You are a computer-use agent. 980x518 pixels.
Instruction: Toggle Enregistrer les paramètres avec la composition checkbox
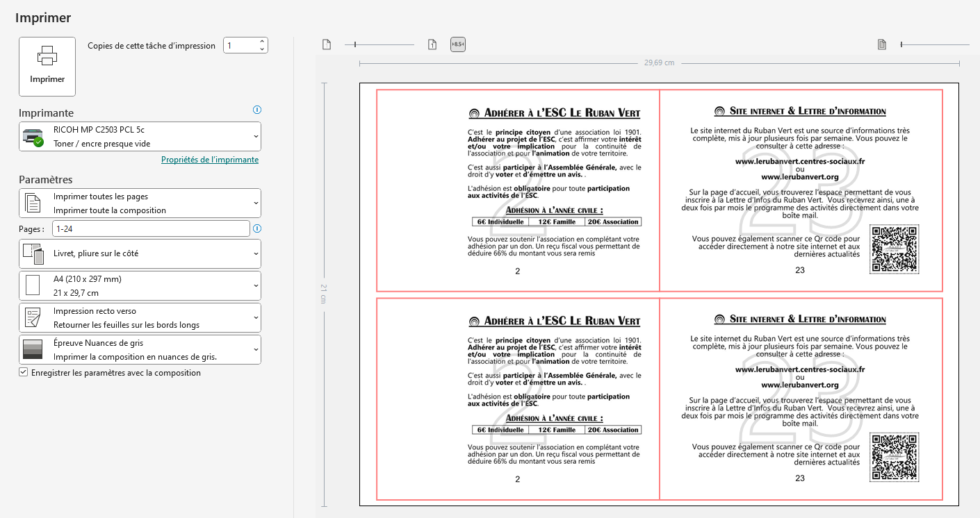point(24,373)
